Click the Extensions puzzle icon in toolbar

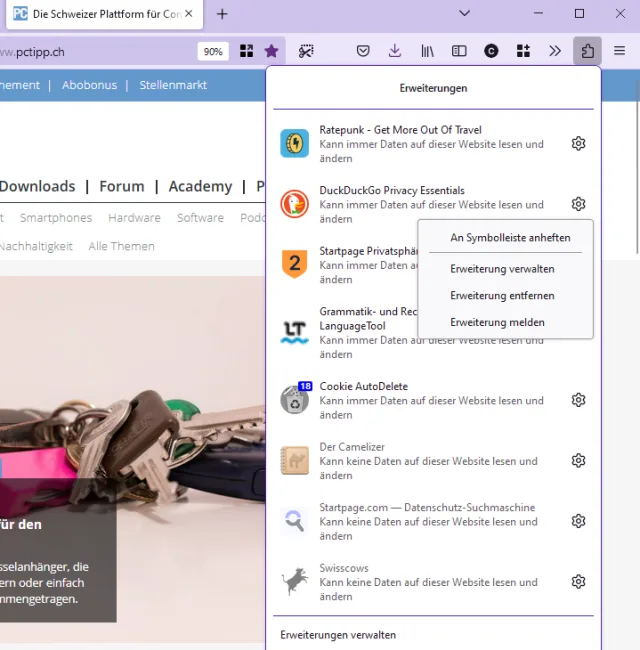pos(587,51)
